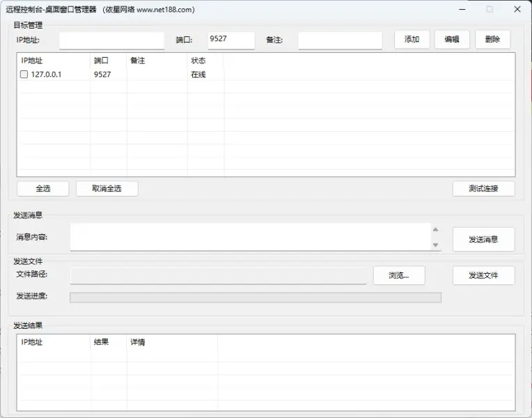
Task: Open file browser with 浏览... button
Action: (398, 275)
